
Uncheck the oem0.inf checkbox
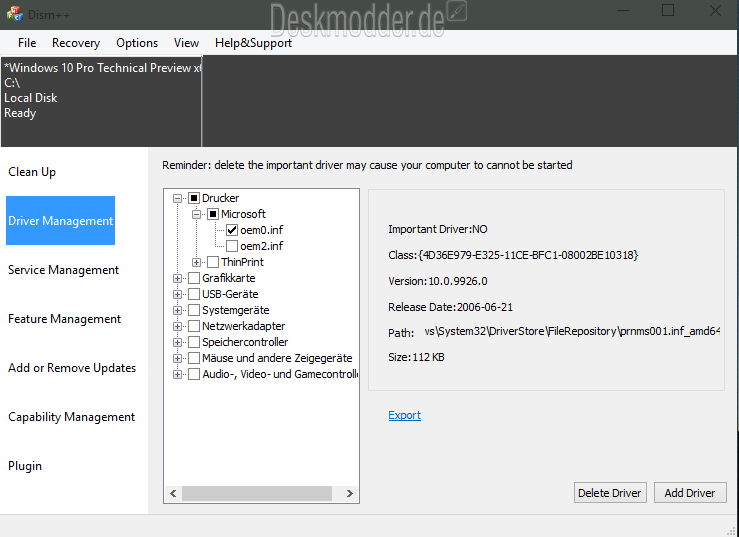point(232,230)
